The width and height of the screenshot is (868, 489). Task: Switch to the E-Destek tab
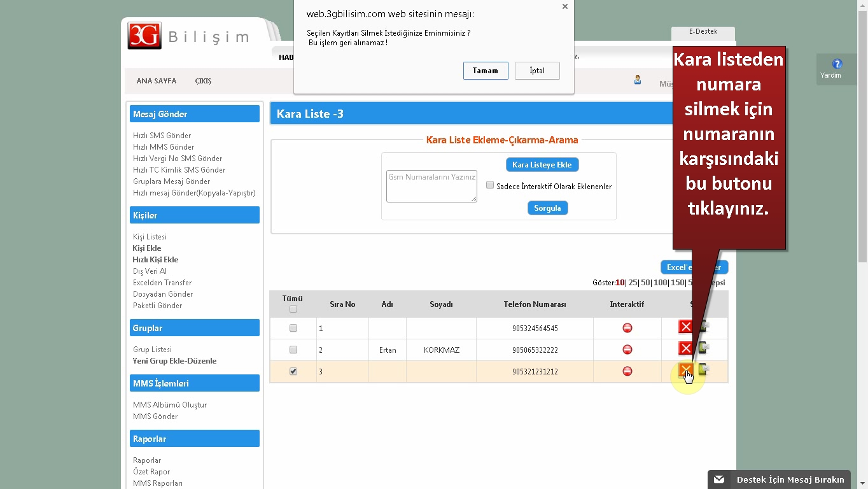pyautogui.click(x=703, y=32)
